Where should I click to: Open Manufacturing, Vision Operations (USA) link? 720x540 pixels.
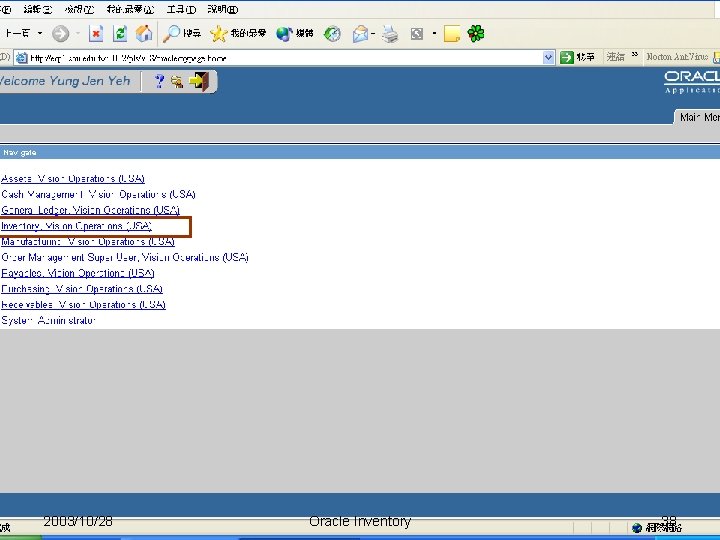pos(88,242)
